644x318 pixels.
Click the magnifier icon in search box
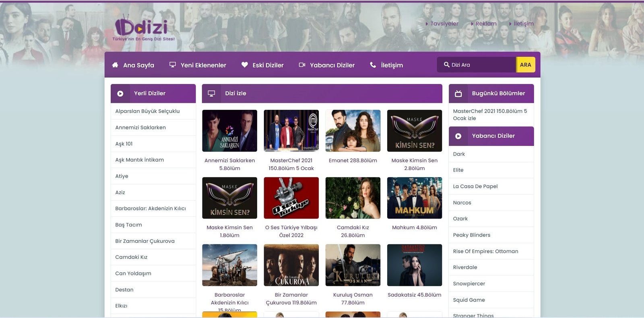click(447, 64)
